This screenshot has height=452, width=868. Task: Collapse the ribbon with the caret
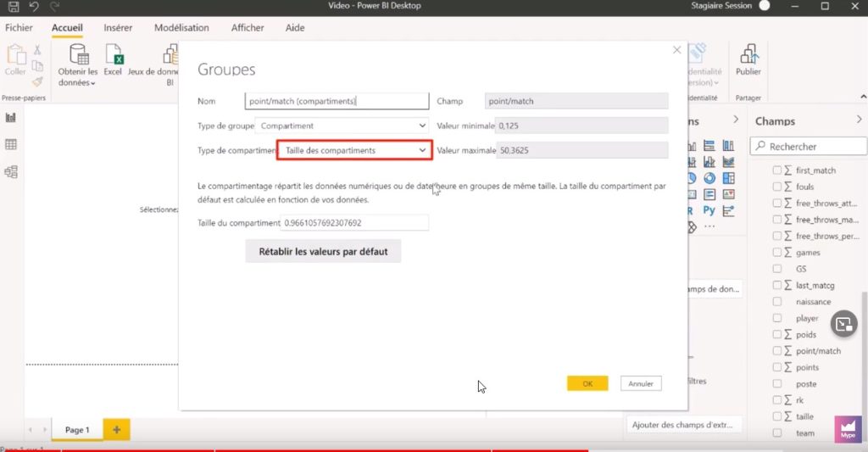tap(863, 97)
